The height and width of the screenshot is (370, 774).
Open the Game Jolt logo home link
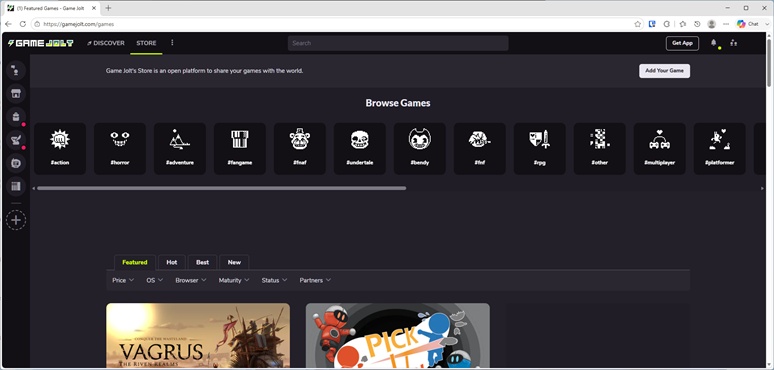click(x=40, y=43)
